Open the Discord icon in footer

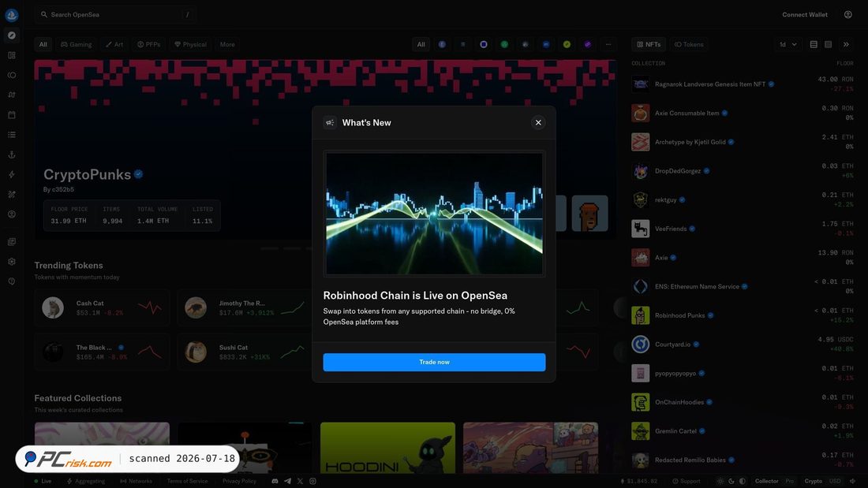pyautogui.click(x=275, y=482)
